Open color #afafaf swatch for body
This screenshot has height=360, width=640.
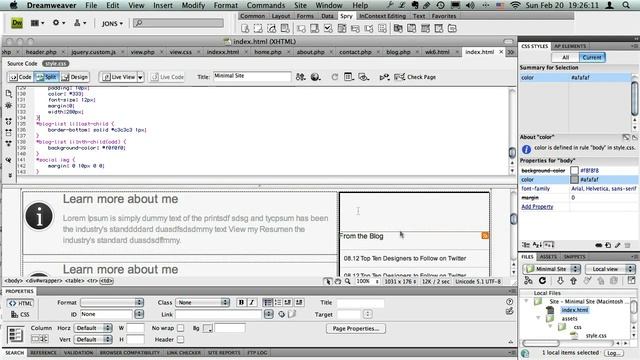tap(574, 179)
